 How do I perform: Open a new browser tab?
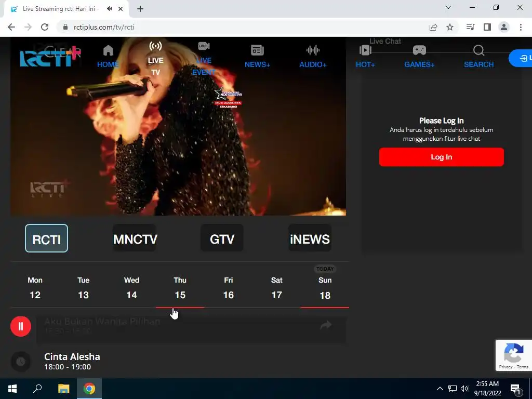pyautogui.click(x=140, y=9)
